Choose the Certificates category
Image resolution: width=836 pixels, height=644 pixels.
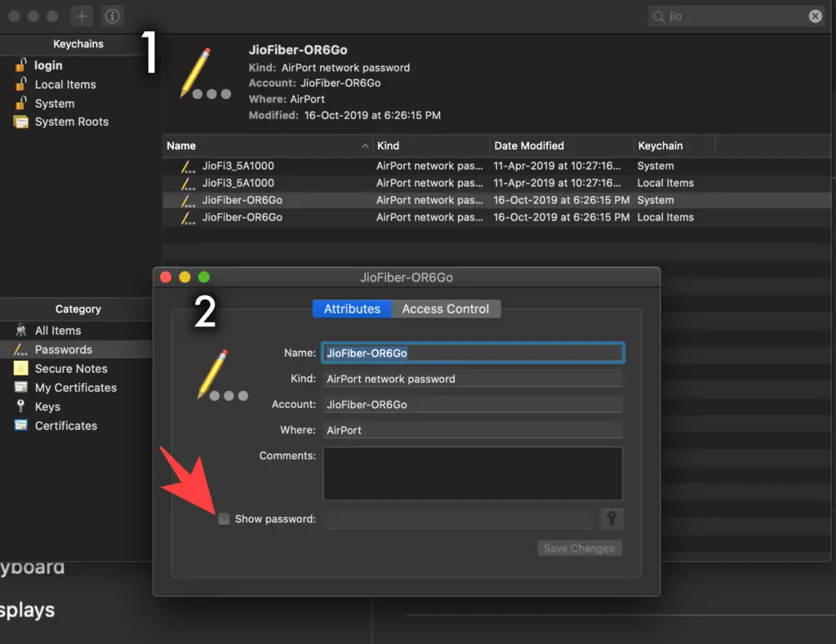66,425
